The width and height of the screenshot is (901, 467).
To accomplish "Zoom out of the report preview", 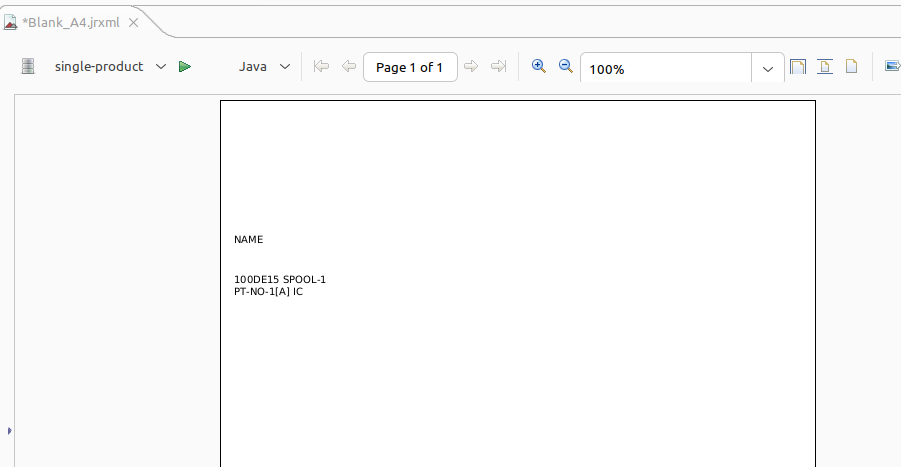I will 565,67.
